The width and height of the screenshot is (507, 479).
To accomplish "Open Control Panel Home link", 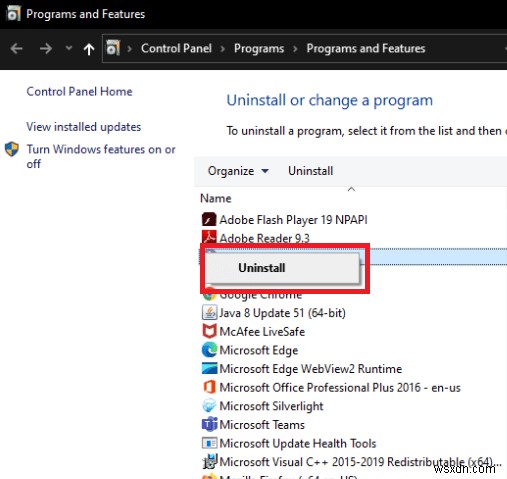I will point(79,91).
